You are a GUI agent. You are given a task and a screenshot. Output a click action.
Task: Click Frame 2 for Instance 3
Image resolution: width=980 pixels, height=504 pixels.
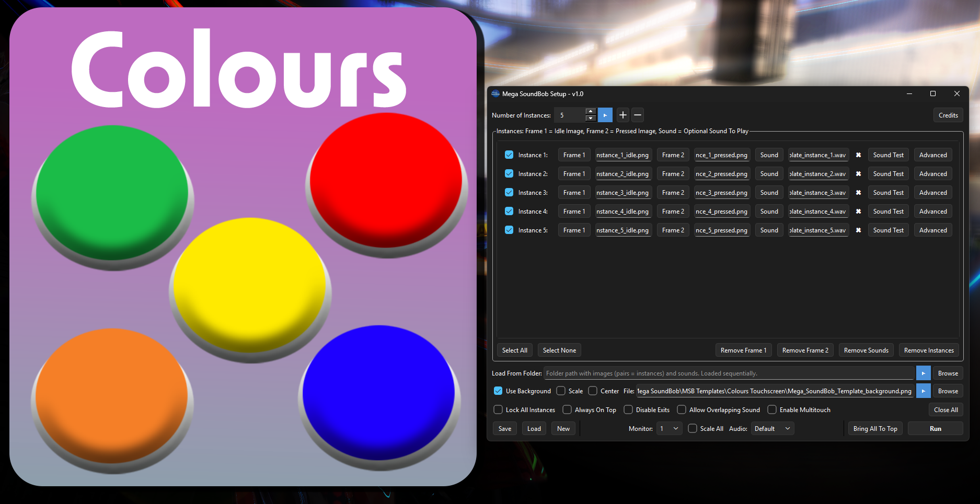673,193
